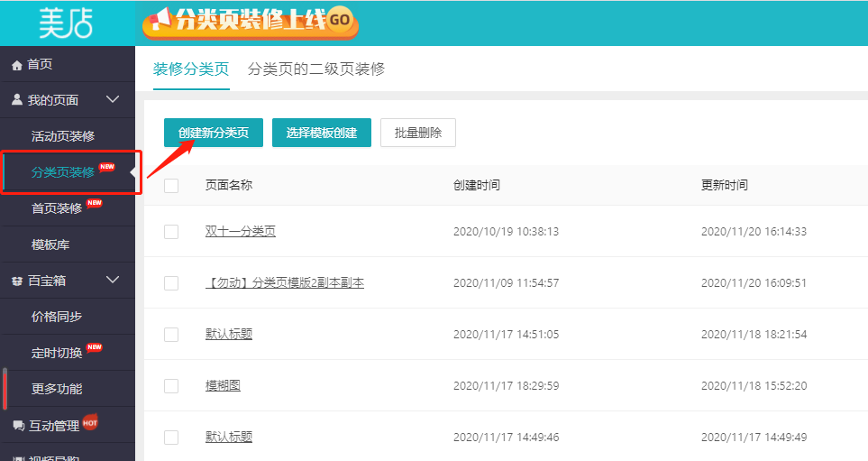
Task: Click the HOT badge on 互动管理
Action: click(x=90, y=422)
